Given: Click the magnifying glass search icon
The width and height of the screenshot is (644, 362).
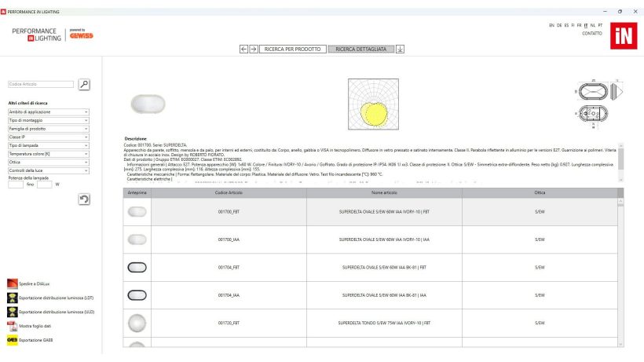Looking at the screenshot, I should click(84, 84).
